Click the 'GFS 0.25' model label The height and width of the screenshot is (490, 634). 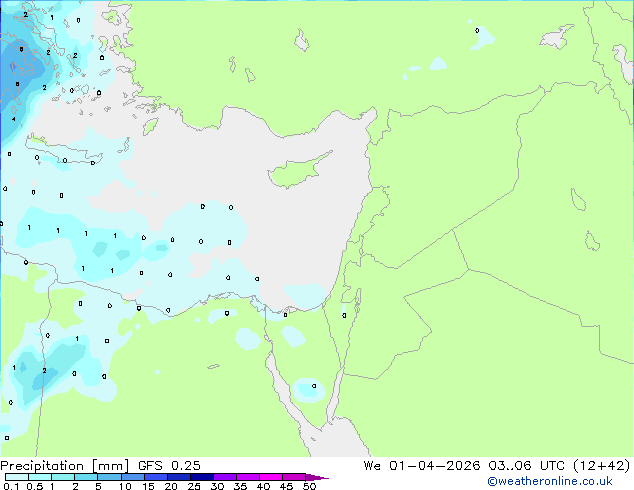point(169,466)
